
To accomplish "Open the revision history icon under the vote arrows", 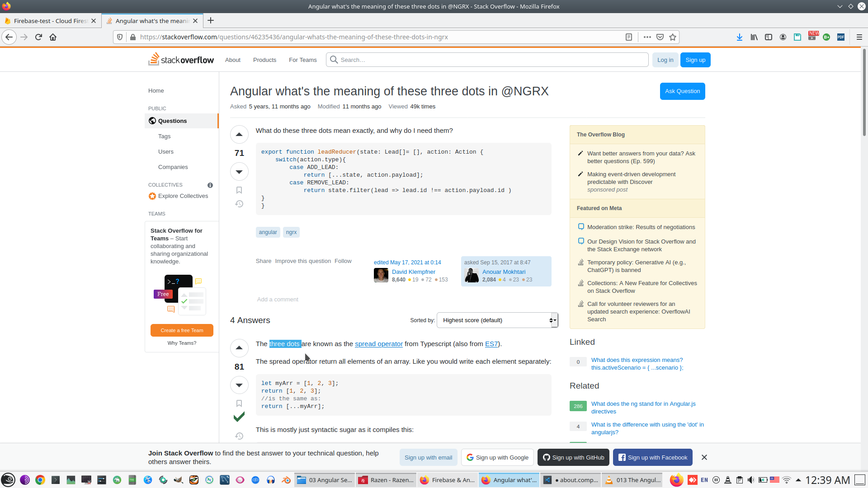I will click(x=239, y=204).
